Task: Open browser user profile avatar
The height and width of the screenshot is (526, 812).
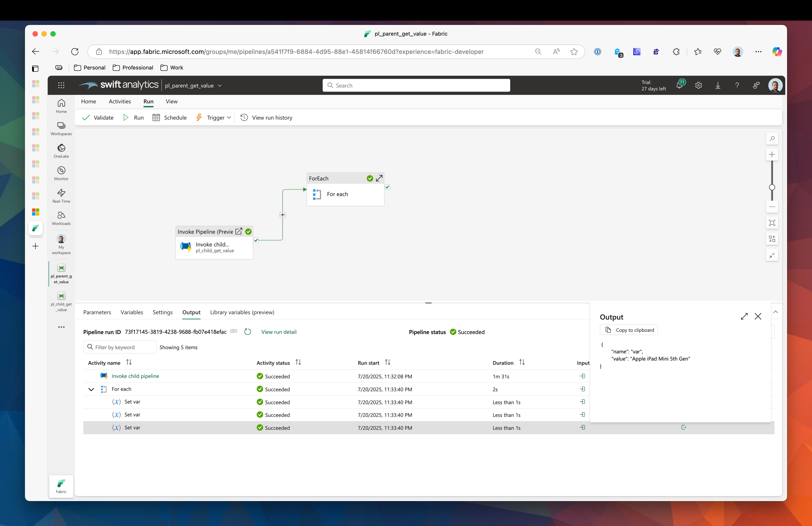Action: [738, 51]
